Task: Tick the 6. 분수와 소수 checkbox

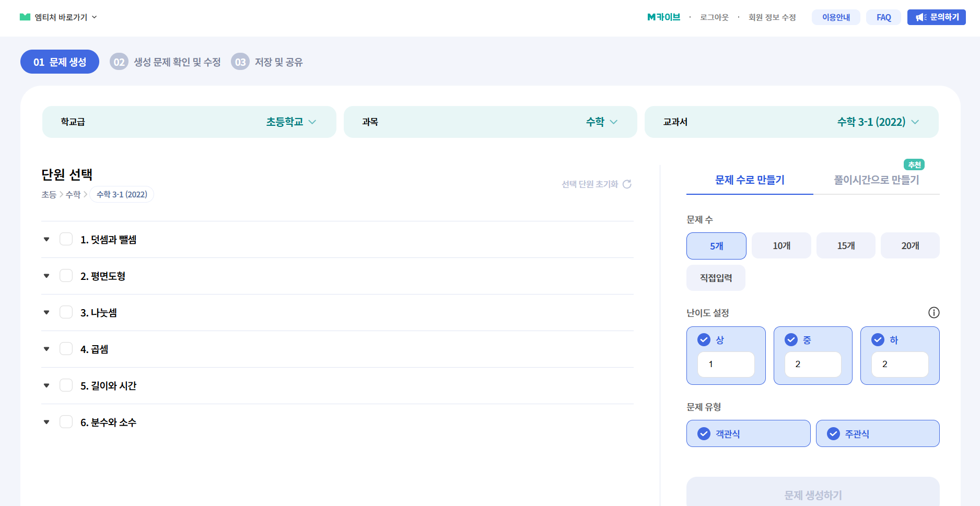Action: 66,422
